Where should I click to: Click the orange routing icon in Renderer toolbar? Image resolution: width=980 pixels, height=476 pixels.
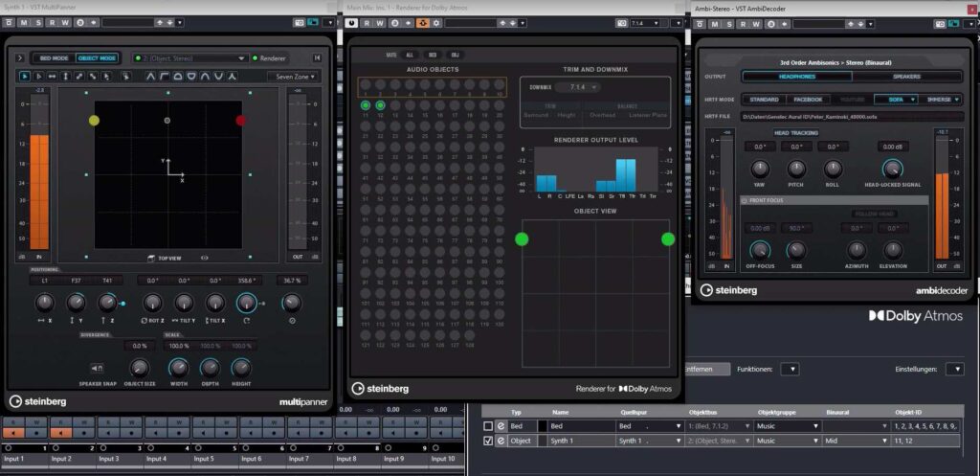[422, 23]
